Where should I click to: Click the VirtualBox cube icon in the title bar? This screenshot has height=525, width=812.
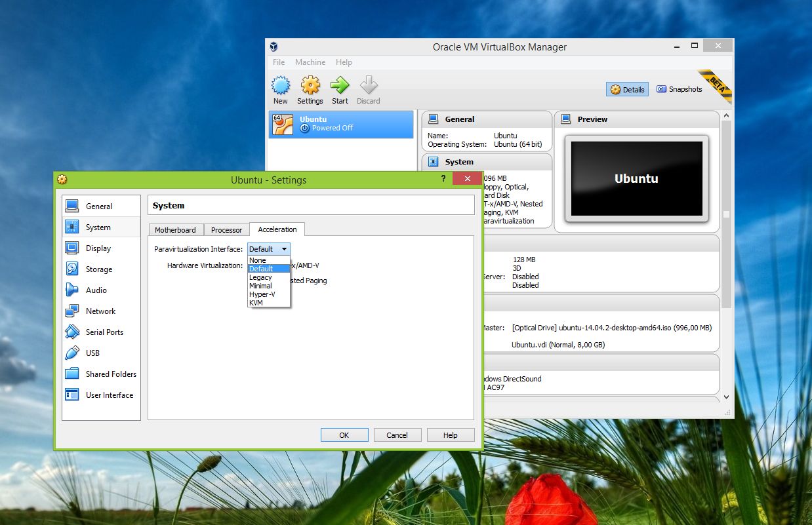pos(274,47)
